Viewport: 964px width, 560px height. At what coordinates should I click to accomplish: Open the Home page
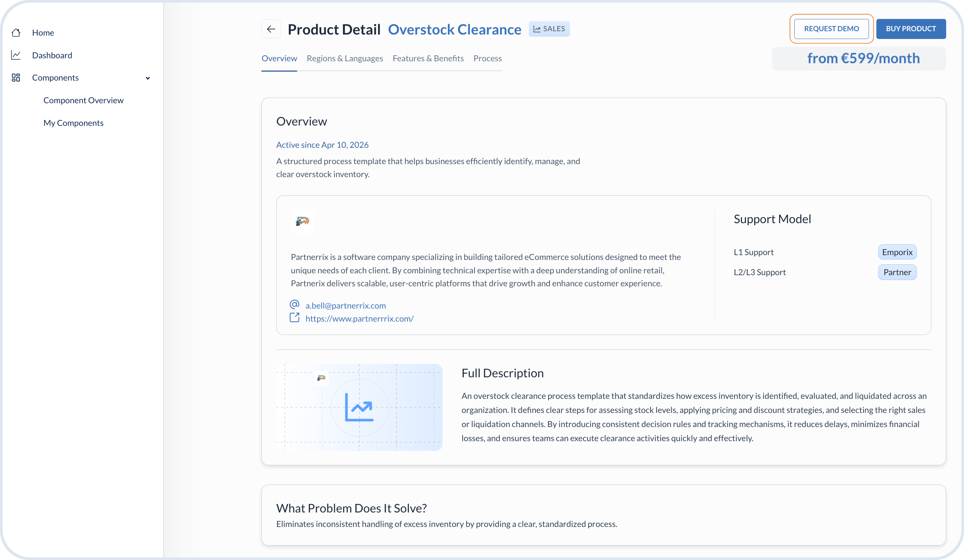tap(43, 33)
